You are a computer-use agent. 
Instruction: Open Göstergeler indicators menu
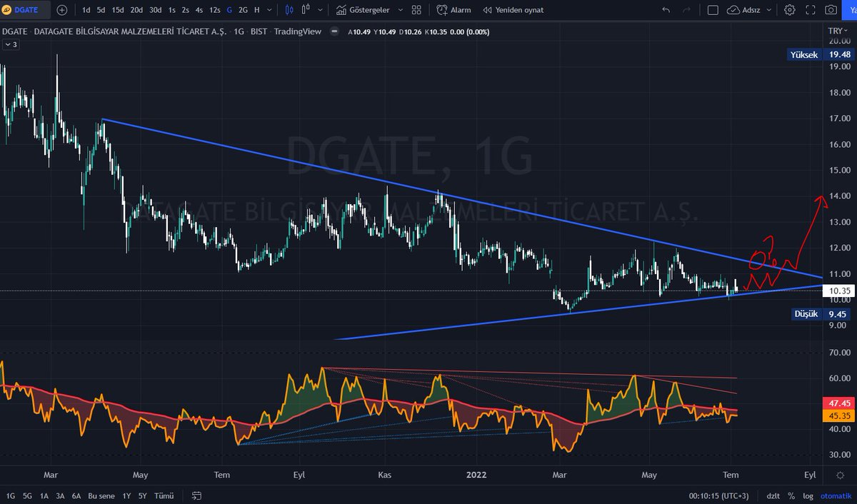[x=362, y=10]
